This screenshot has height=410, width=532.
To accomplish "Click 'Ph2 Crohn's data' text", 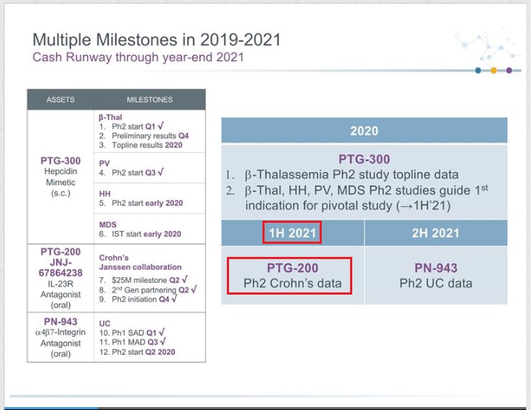I will [293, 283].
